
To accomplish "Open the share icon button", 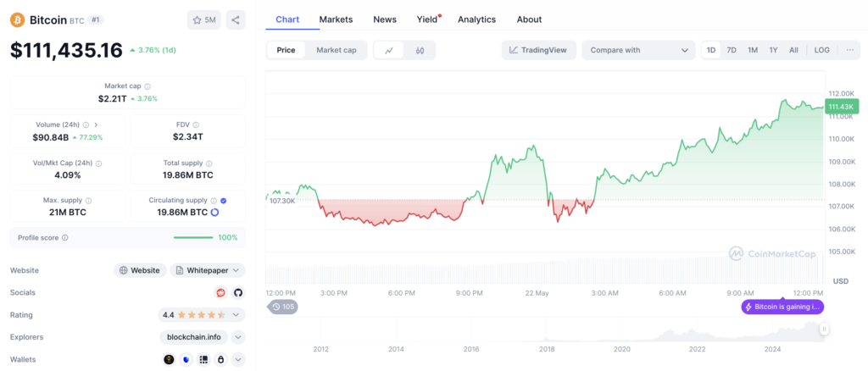I will (236, 19).
